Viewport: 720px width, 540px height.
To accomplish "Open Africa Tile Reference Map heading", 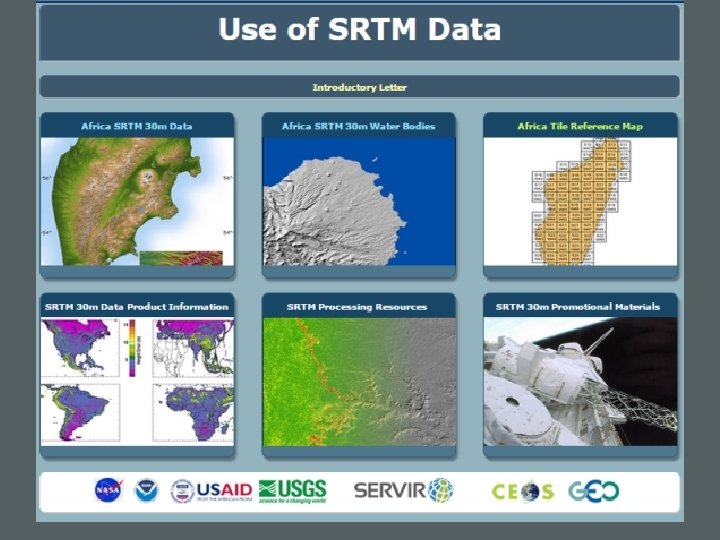I will [x=580, y=126].
